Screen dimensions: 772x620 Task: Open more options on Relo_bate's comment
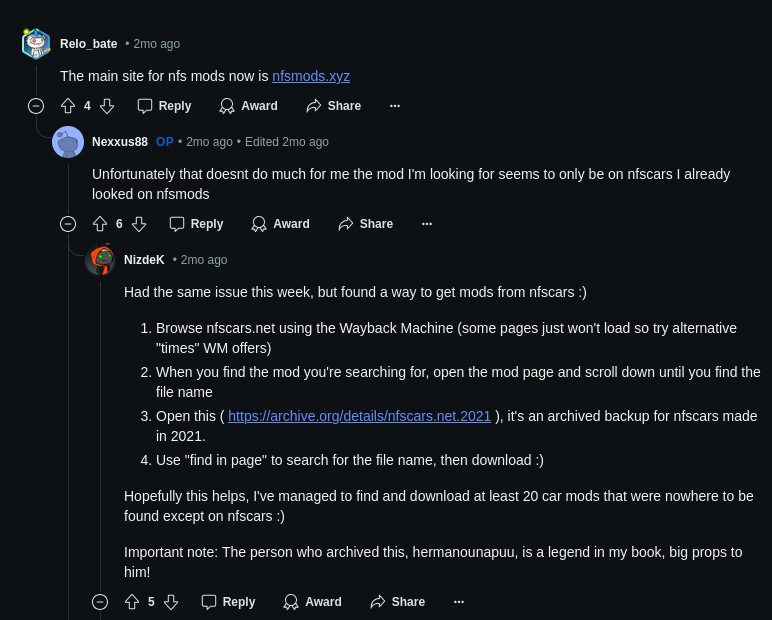(395, 106)
